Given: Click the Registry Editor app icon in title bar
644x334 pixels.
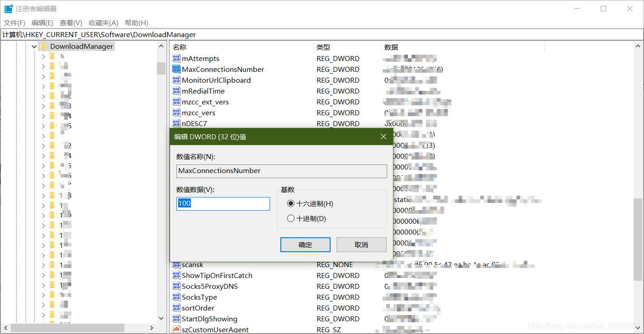Looking at the screenshot, I should (x=9, y=9).
